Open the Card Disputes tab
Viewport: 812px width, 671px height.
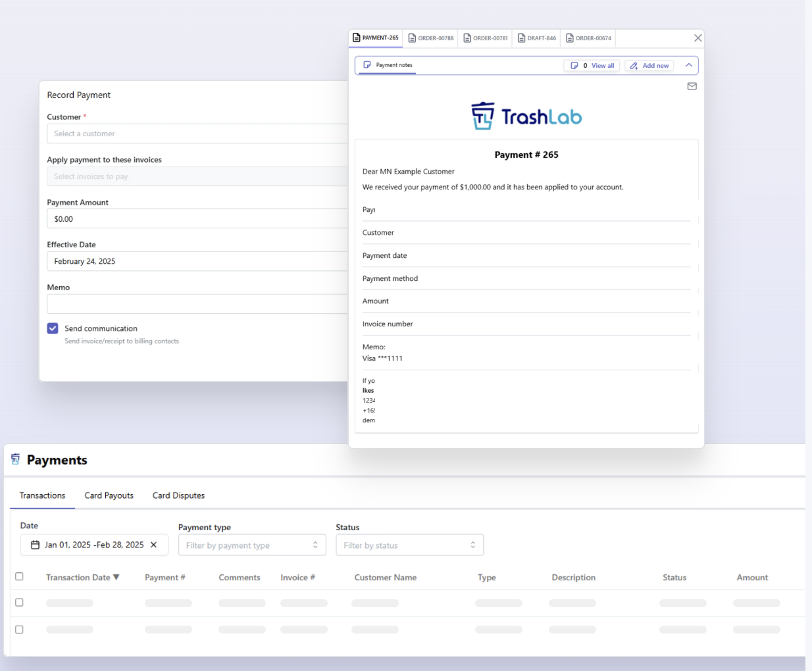178,495
